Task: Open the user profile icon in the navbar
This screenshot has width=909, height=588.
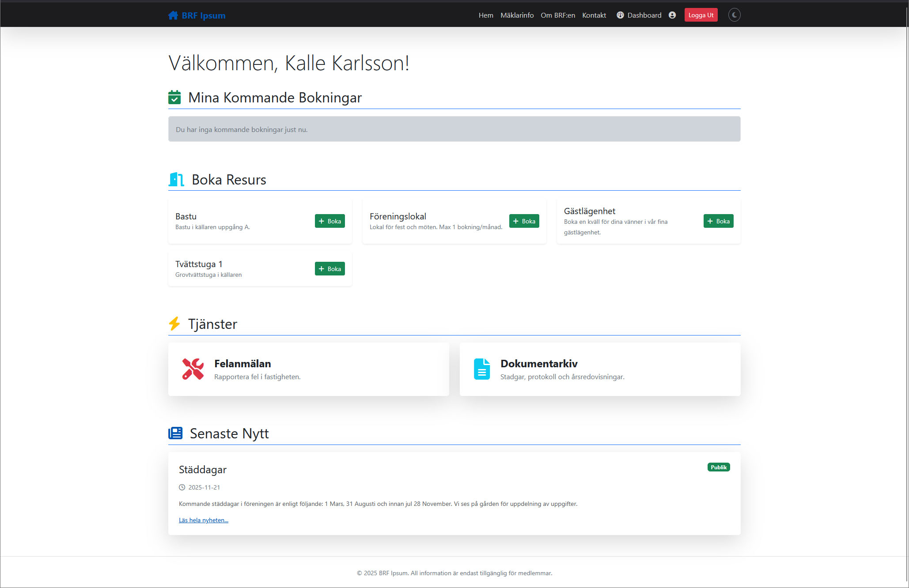Action: pyautogui.click(x=672, y=15)
